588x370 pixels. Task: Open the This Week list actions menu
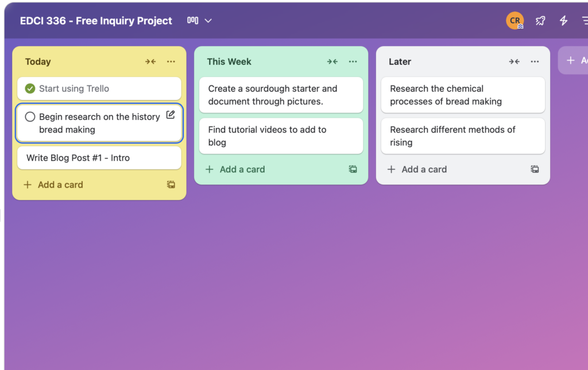point(353,61)
